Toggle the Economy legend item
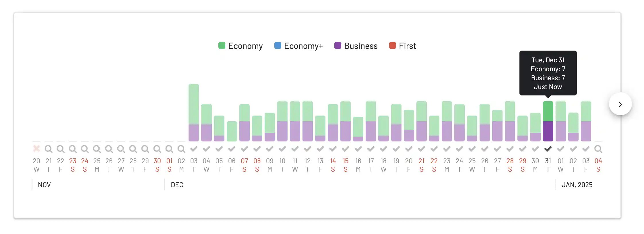 [x=240, y=46]
